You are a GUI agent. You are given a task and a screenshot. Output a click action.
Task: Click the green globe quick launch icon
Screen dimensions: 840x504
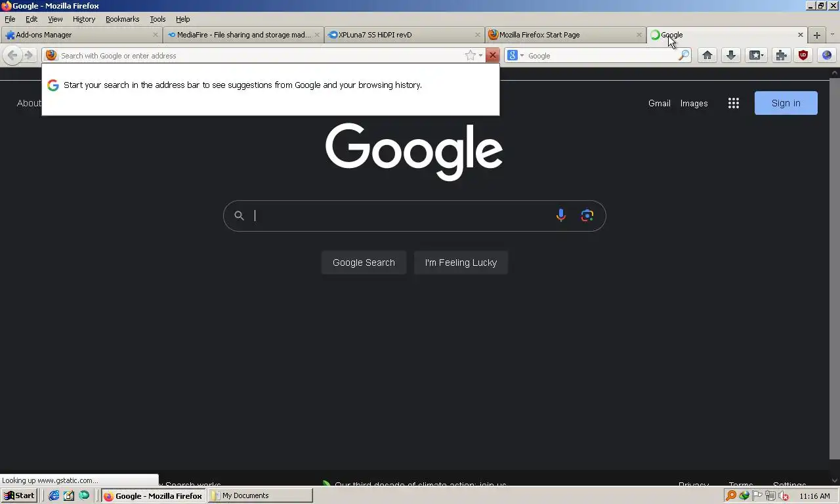84,495
